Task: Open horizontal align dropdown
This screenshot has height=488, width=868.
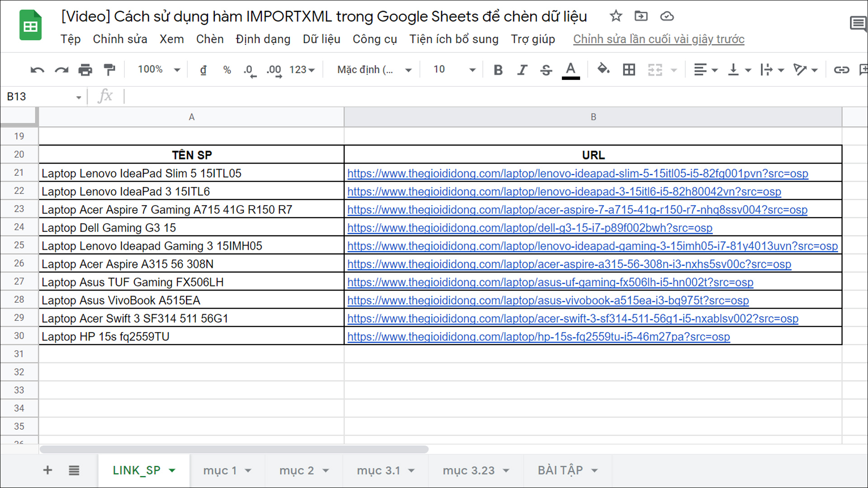Action: 706,70
